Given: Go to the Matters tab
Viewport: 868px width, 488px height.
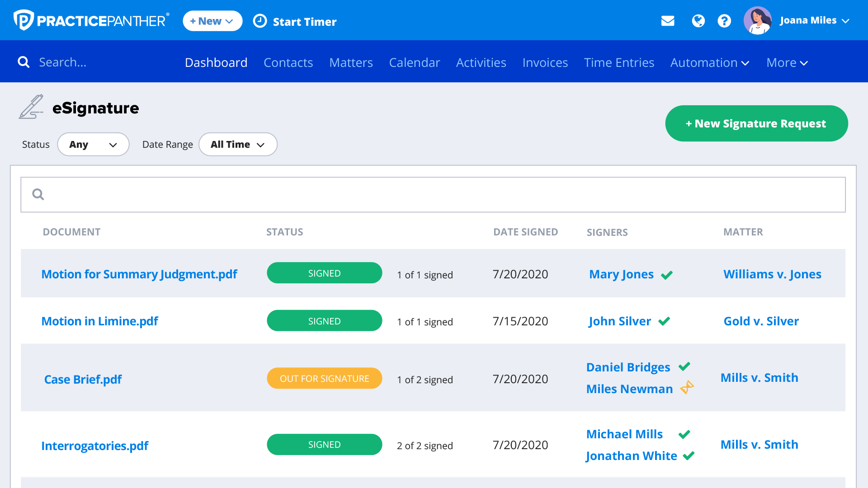Looking at the screenshot, I should tap(351, 63).
